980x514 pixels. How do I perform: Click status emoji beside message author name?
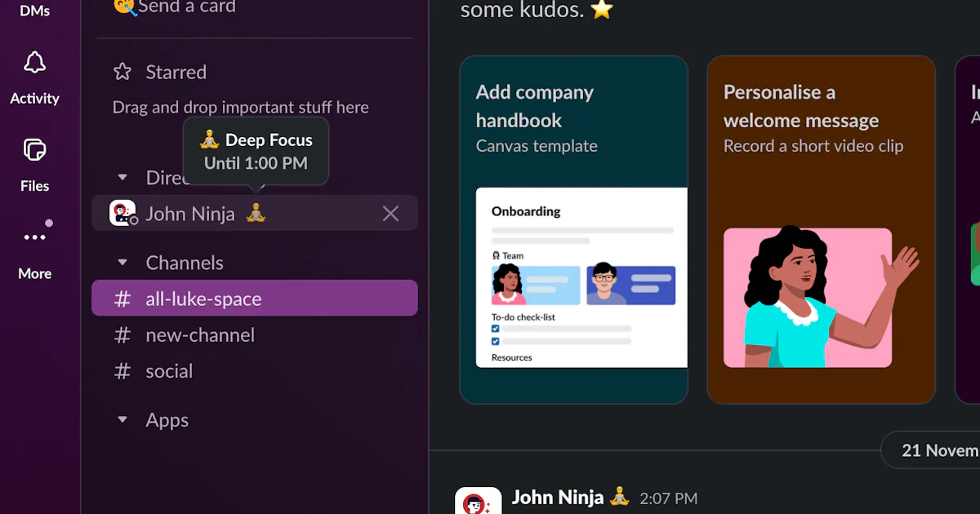pos(621,496)
